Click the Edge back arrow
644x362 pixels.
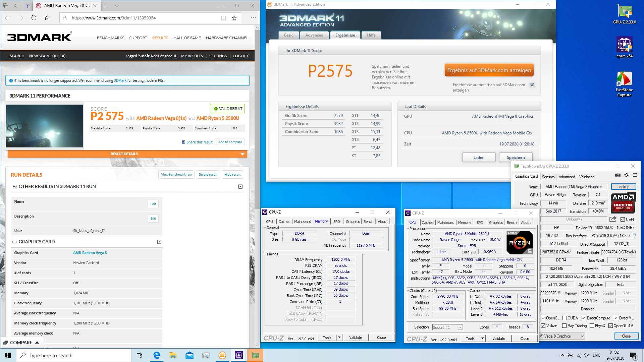[7, 18]
